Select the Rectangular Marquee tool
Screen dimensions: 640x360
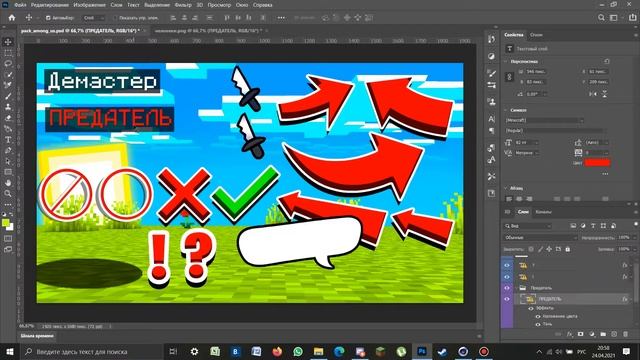click(8, 53)
